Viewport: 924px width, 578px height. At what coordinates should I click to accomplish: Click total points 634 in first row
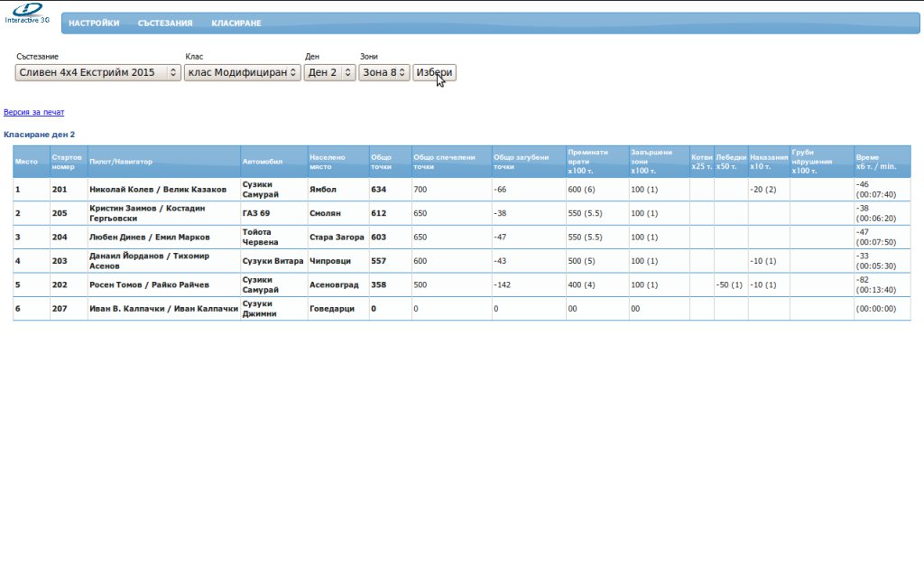point(379,190)
